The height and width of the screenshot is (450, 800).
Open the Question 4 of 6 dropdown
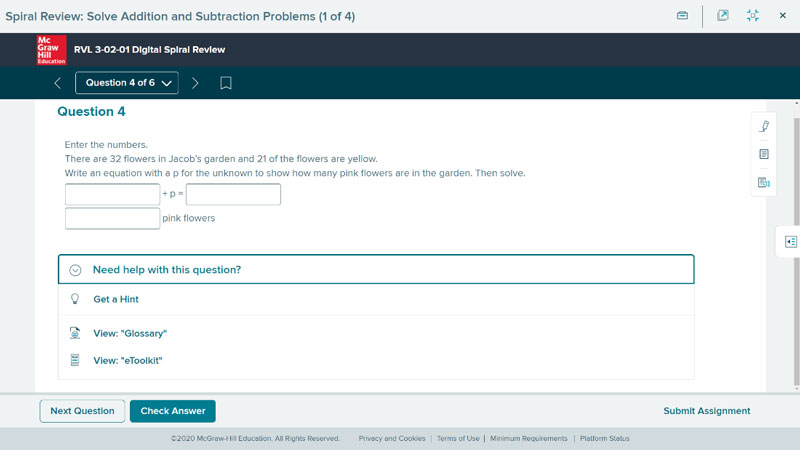tap(127, 83)
